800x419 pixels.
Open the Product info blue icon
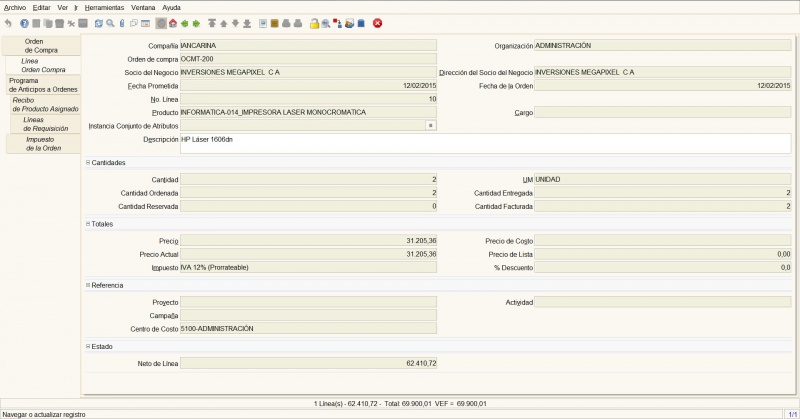(361, 23)
